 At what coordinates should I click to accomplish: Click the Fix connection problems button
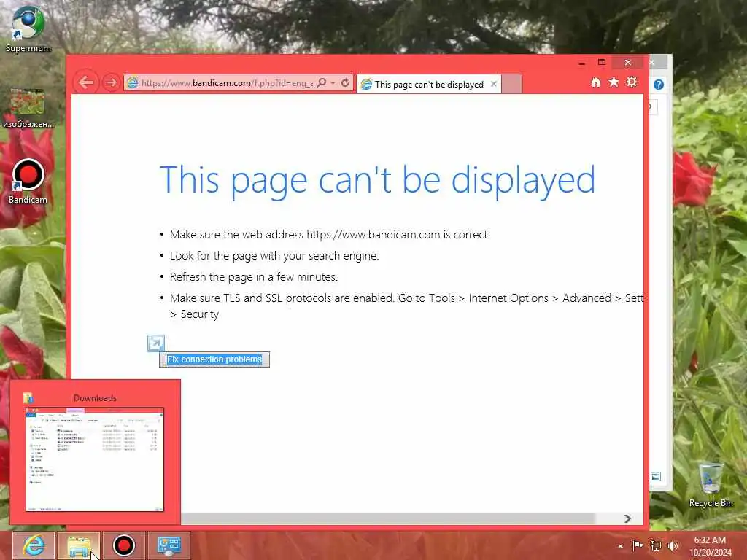[214, 359]
